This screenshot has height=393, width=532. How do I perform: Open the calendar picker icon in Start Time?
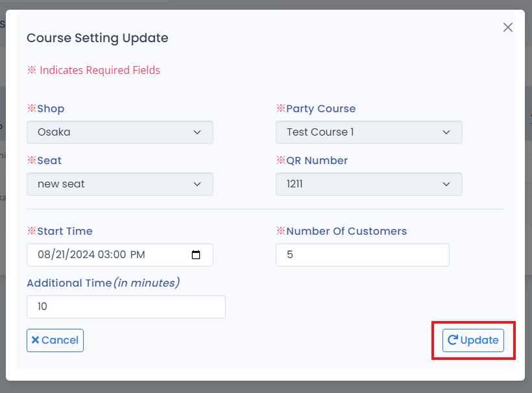pos(197,255)
